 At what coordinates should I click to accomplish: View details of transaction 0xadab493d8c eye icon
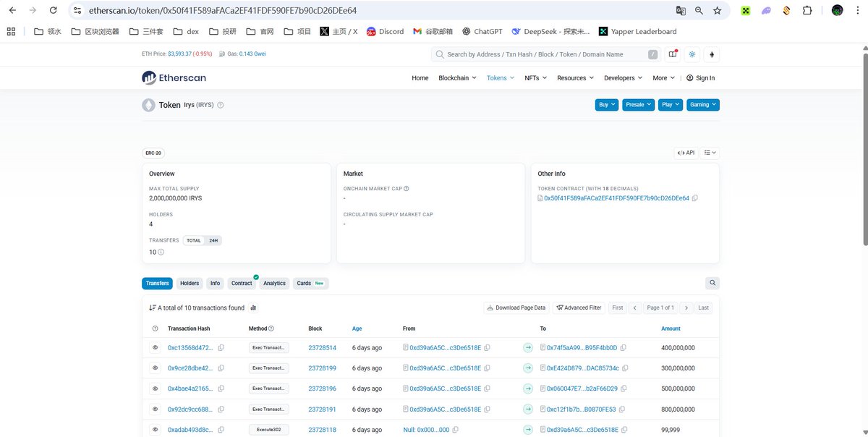[x=155, y=429]
